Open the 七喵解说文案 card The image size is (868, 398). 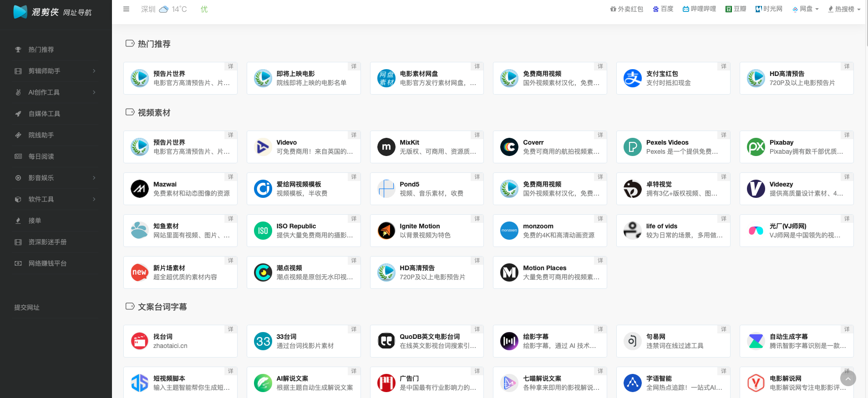pos(550,383)
